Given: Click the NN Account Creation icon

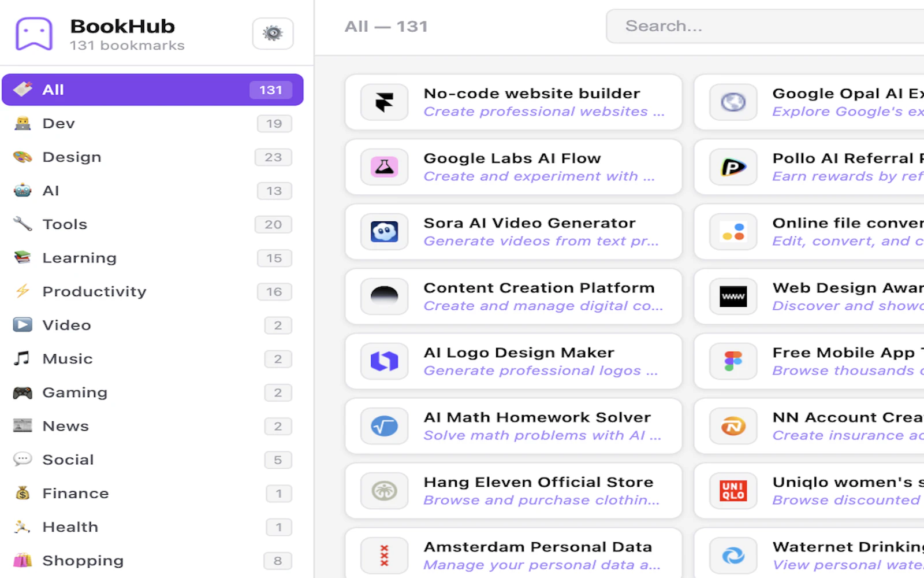Looking at the screenshot, I should pyautogui.click(x=733, y=426).
